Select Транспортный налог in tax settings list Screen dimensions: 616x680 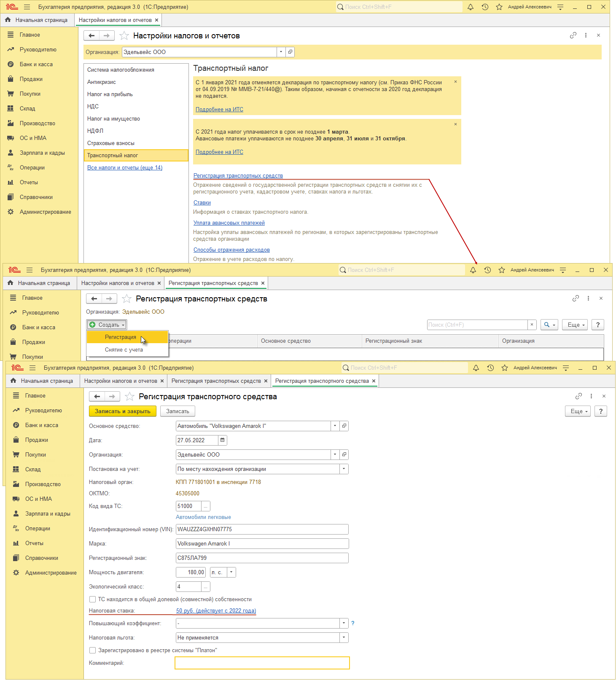tap(136, 155)
